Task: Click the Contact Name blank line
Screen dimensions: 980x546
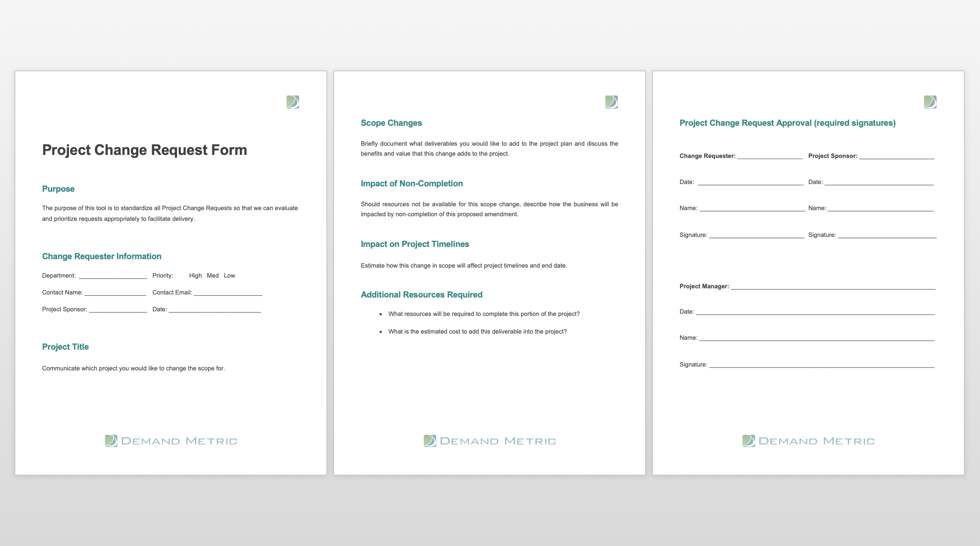Action: [x=115, y=293]
